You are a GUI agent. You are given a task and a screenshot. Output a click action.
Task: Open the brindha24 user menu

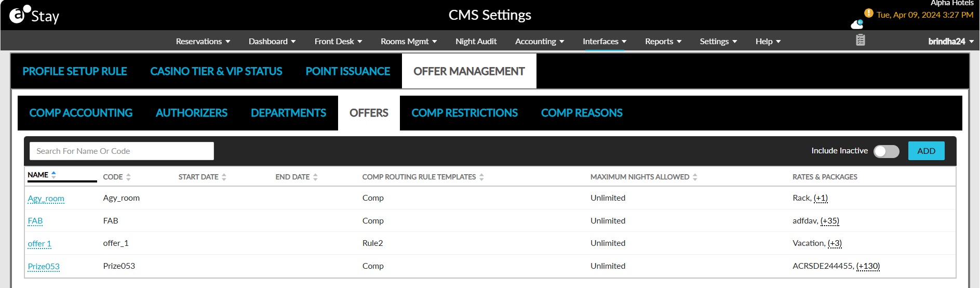[951, 42]
